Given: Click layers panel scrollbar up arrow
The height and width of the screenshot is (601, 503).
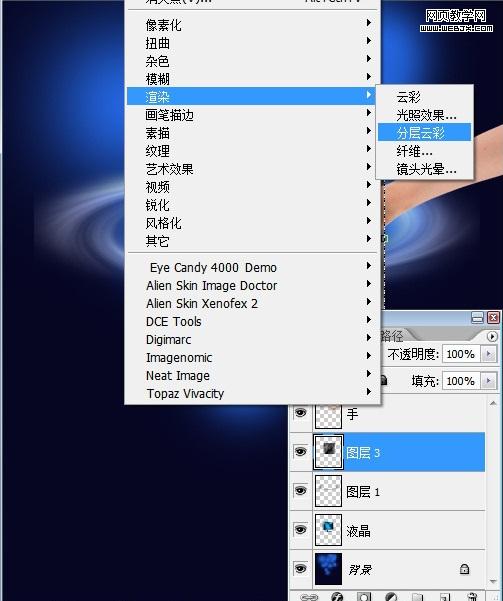Looking at the screenshot, I should [x=493, y=403].
